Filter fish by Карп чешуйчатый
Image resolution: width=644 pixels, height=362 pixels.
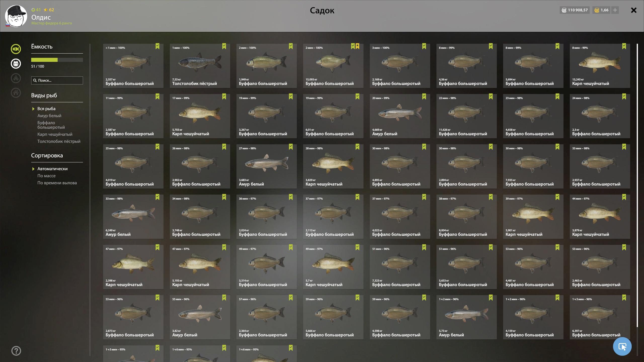(55, 134)
